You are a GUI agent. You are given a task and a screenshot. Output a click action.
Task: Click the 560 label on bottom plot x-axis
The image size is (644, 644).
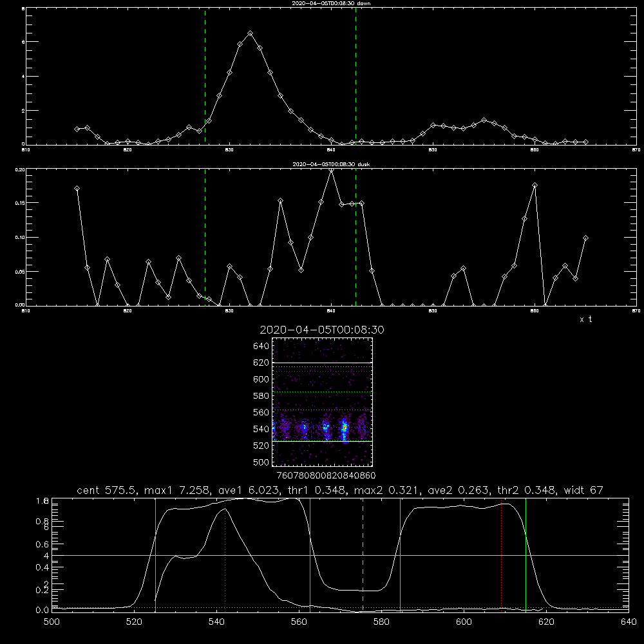click(x=299, y=622)
